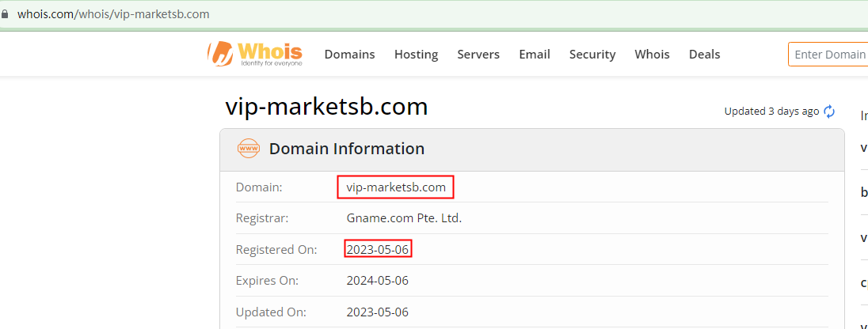Click the Expires On date 2024-05-06
This screenshot has width=868, height=329.
(x=378, y=280)
